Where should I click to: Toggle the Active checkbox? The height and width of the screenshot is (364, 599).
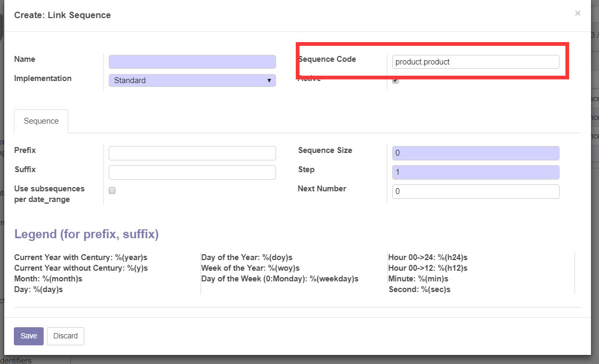point(395,81)
